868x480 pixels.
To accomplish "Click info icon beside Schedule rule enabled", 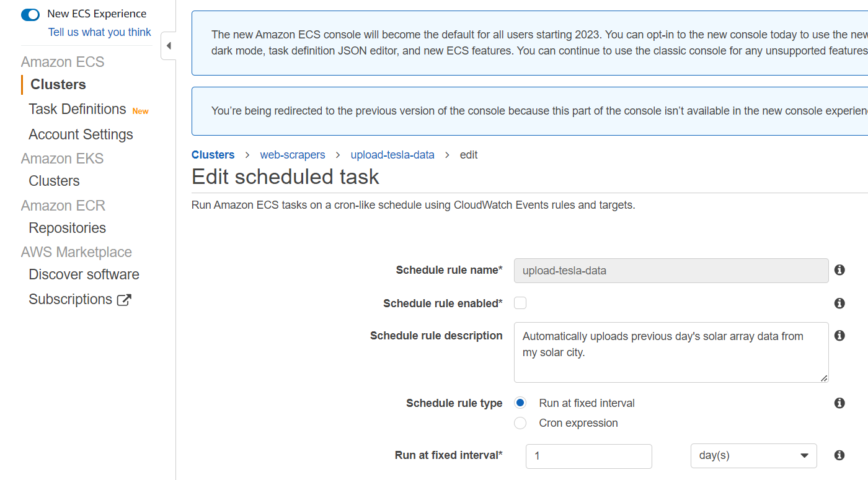I will click(x=839, y=303).
